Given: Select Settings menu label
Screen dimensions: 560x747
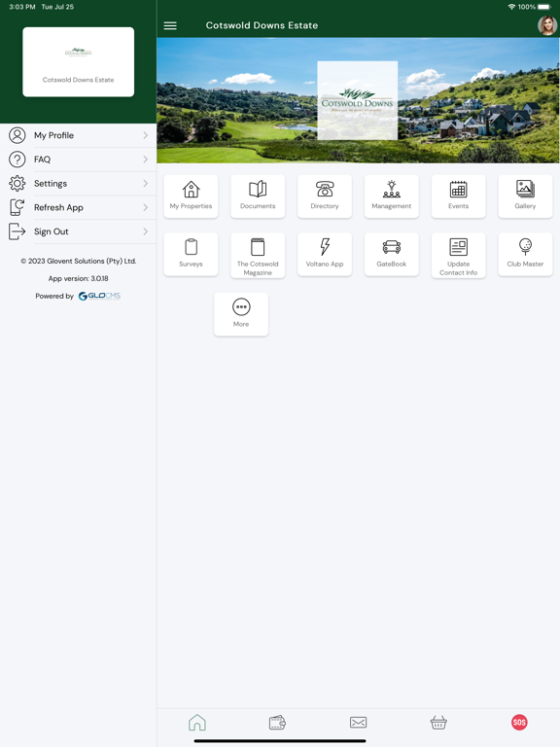Looking at the screenshot, I should 51,184.
